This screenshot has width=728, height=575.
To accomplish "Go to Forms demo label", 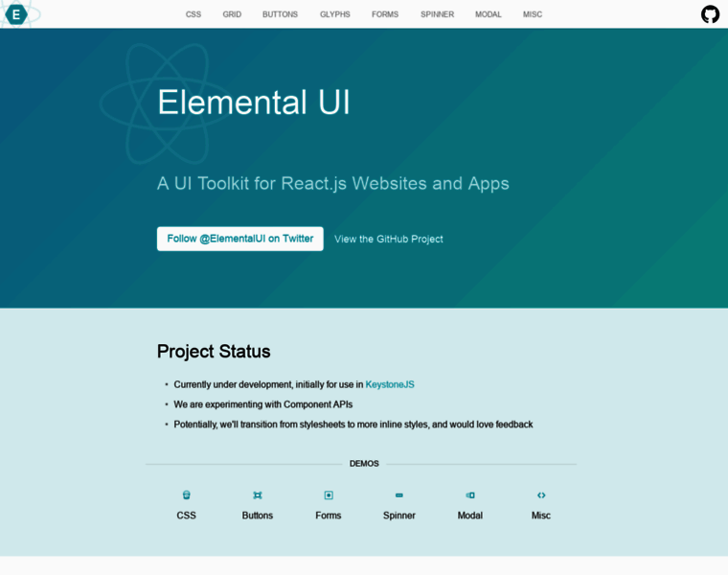I will tap(329, 515).
